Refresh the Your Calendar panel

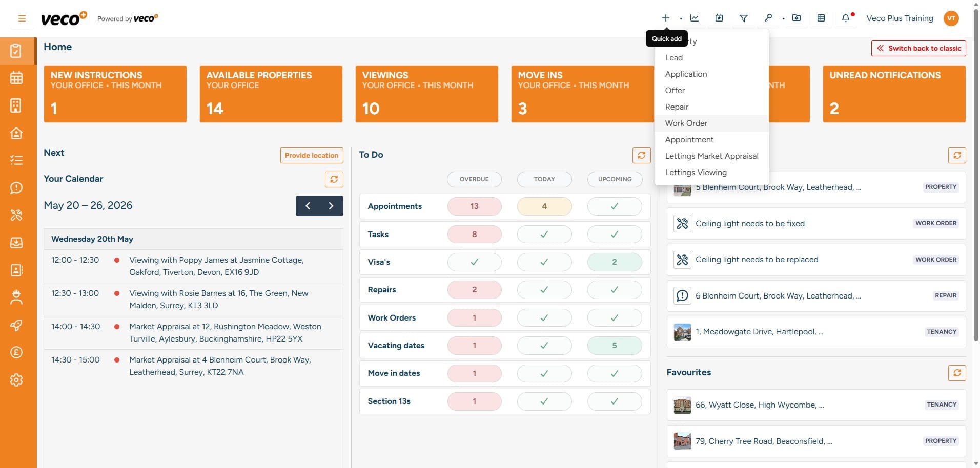click(334, 179)
